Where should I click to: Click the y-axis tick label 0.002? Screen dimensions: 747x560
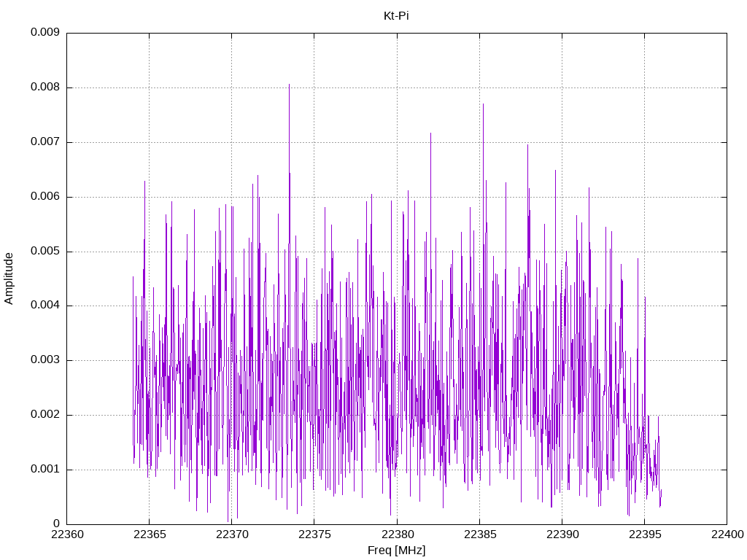(x=45, y=415)
